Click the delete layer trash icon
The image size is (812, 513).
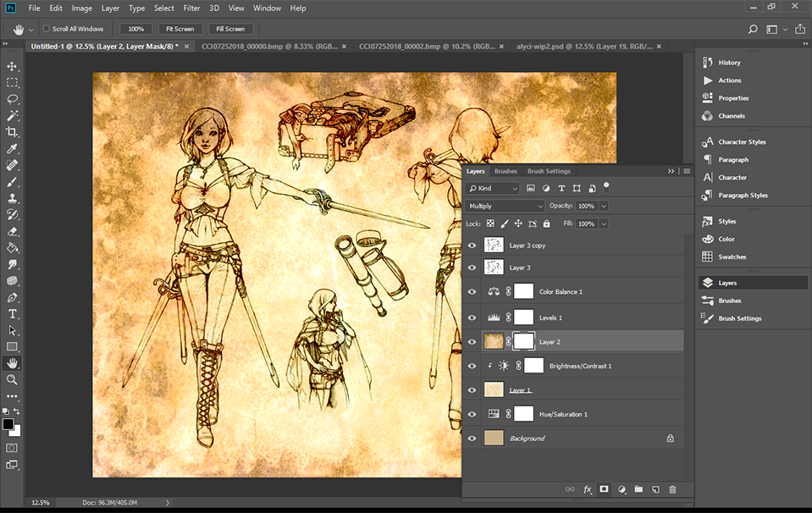coord(672,489)
